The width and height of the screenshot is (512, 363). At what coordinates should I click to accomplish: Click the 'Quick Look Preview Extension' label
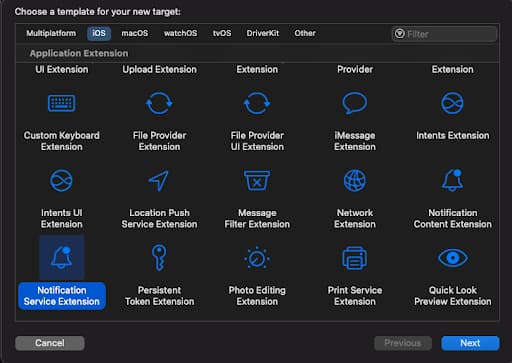point(453,296)
